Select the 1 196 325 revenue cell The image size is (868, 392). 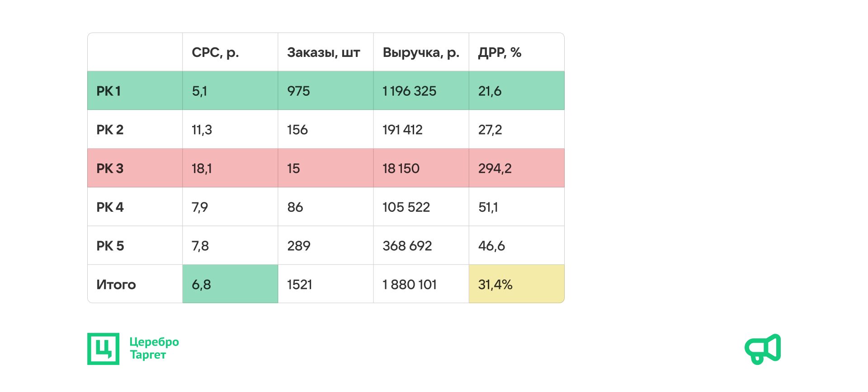tap(410, 91)
